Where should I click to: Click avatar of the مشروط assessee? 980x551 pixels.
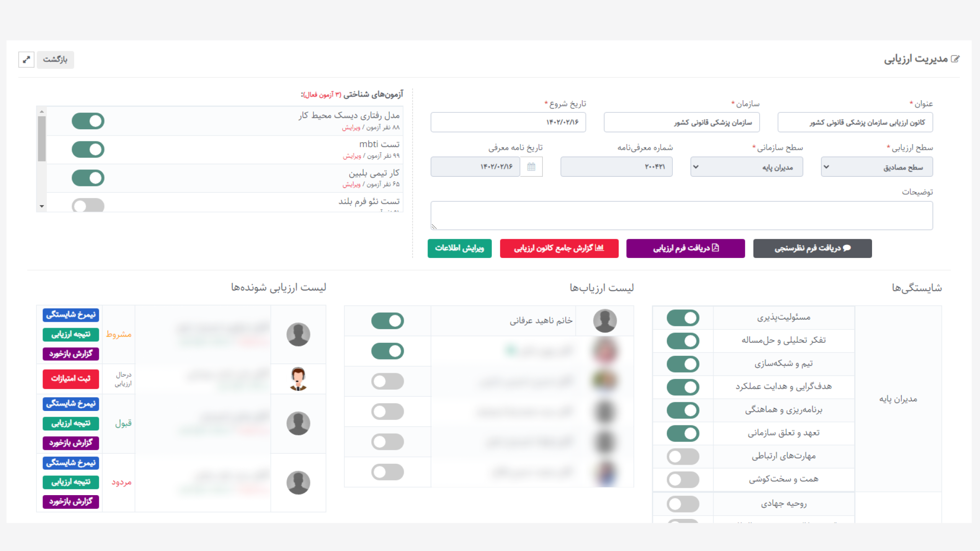pos(298,334)
